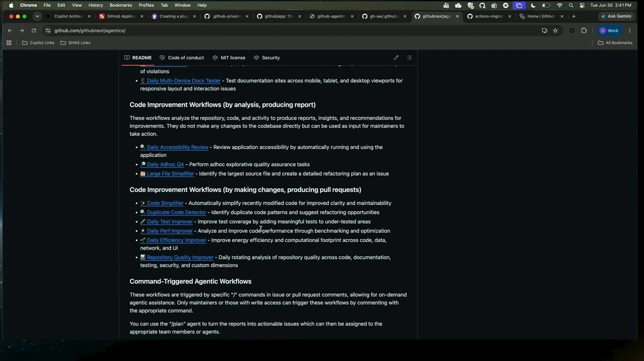
Task: Click the edit README pencil icon
Action: pyautogui.click(x=396, y=58)
